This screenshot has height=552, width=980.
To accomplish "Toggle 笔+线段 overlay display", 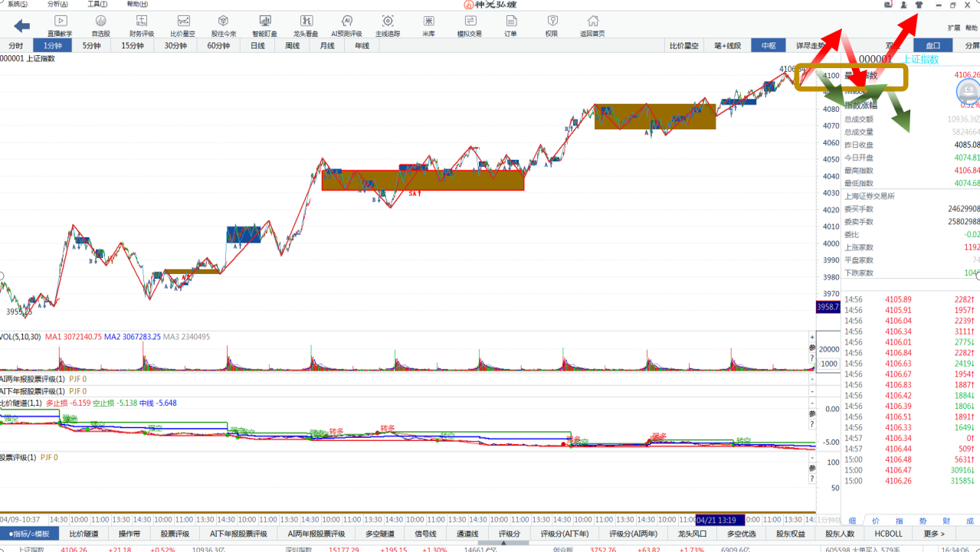I will (727, 46).
